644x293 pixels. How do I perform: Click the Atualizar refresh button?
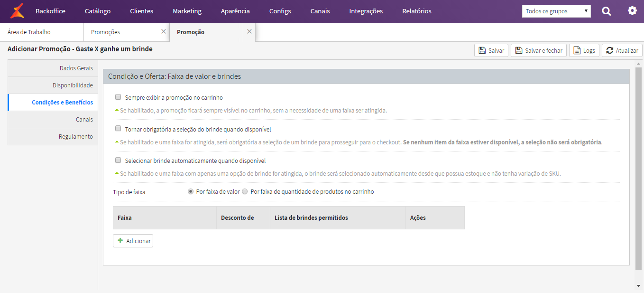pyautogui.click(x=622, y=50)
